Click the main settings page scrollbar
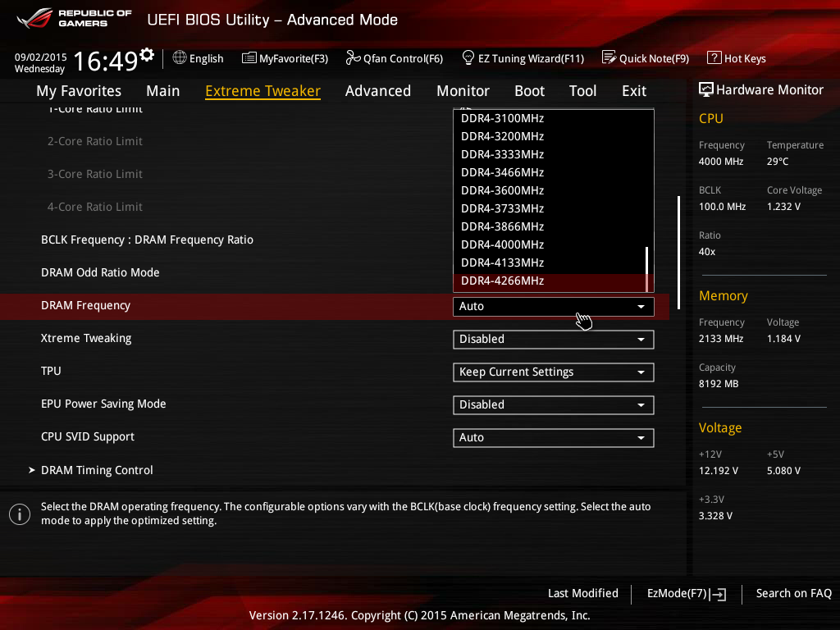This screenshot has width=840, height=630. (678, 253)
